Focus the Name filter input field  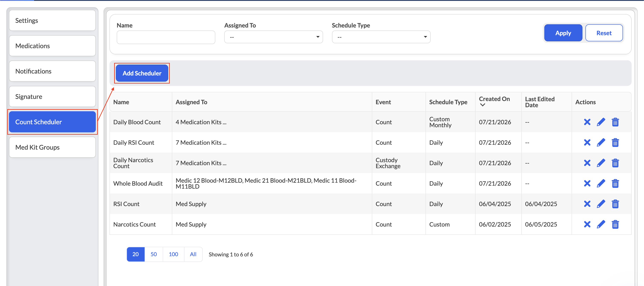pyautogui.click(x=166, y=37)
